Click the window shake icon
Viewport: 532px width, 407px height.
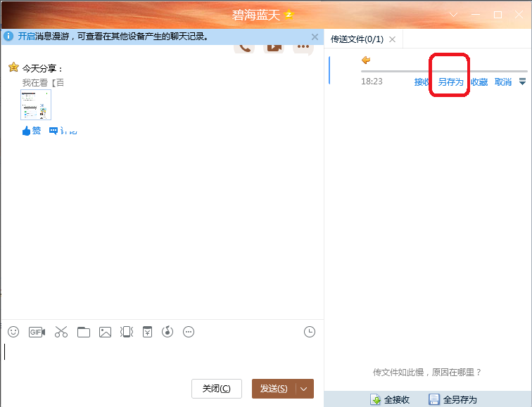click(127, 332)
